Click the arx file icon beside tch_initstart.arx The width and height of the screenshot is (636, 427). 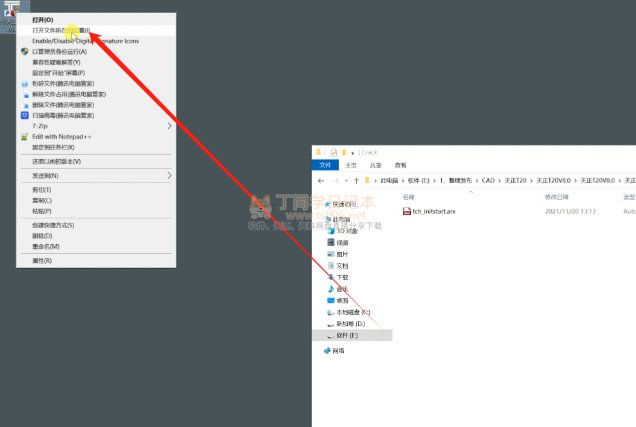406,211
